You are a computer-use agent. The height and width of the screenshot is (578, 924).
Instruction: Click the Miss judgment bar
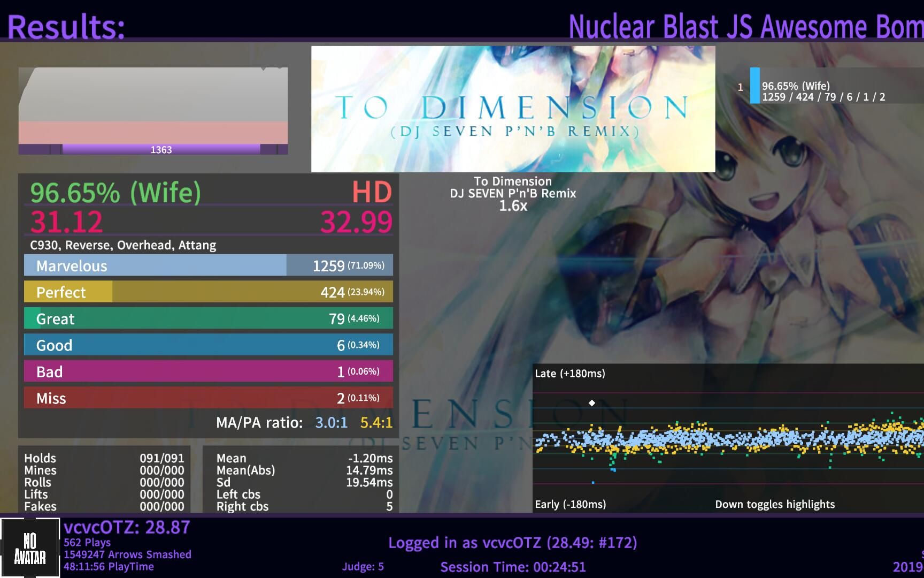[x=209, y=398]
